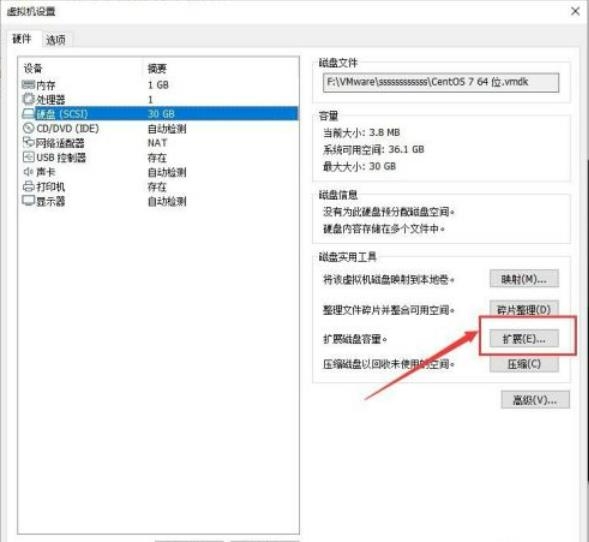
Task: Select the NAT summary row
Action: point(157,143)
